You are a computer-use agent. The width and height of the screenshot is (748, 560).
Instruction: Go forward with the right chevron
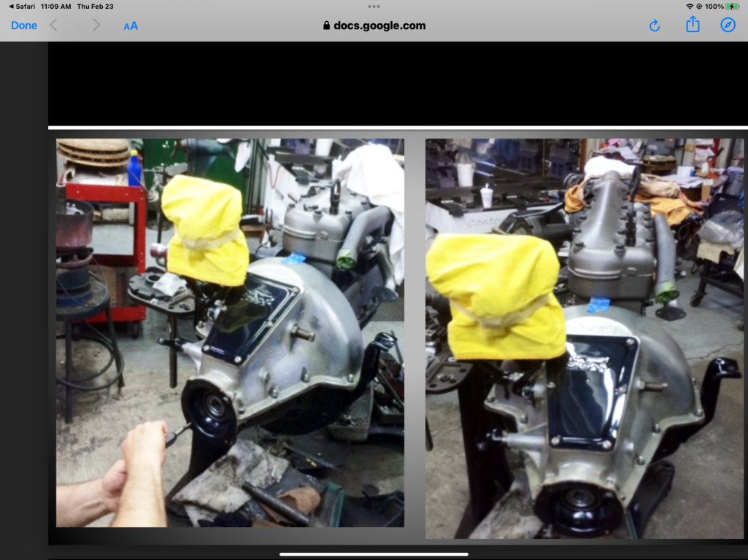click(x=96, y=26)
